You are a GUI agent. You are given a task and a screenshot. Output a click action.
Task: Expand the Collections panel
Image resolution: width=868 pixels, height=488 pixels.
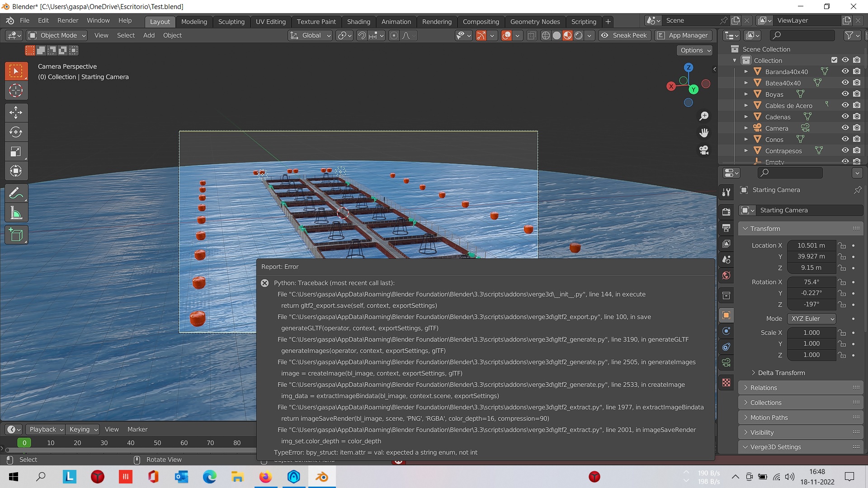pos(801,403)
